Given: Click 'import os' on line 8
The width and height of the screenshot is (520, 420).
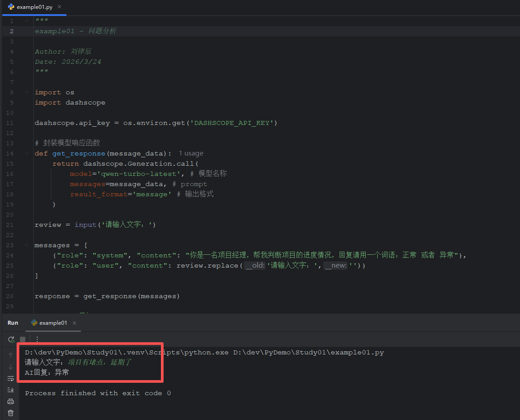Looking at the screenshot, I should [x=55, y=92].
